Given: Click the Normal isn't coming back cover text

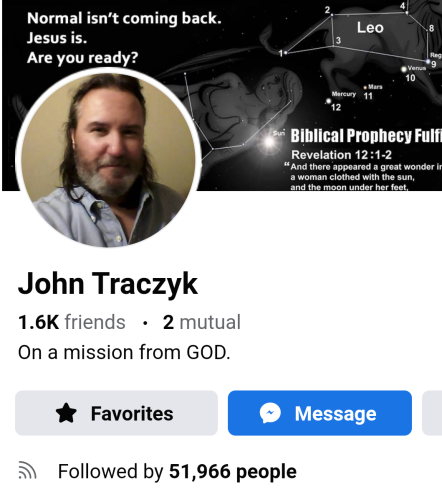Looking at the screenshot, I should tap(124, 38).
